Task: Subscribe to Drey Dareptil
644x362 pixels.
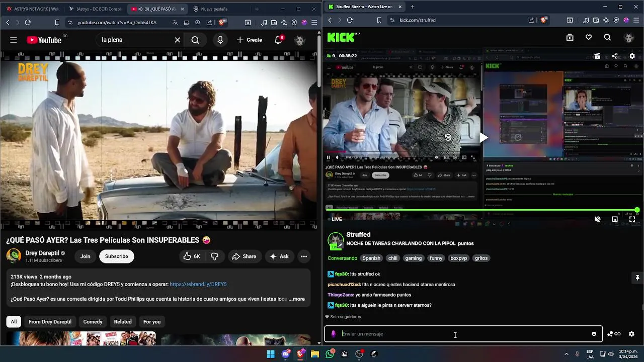Action: point(116,256)
